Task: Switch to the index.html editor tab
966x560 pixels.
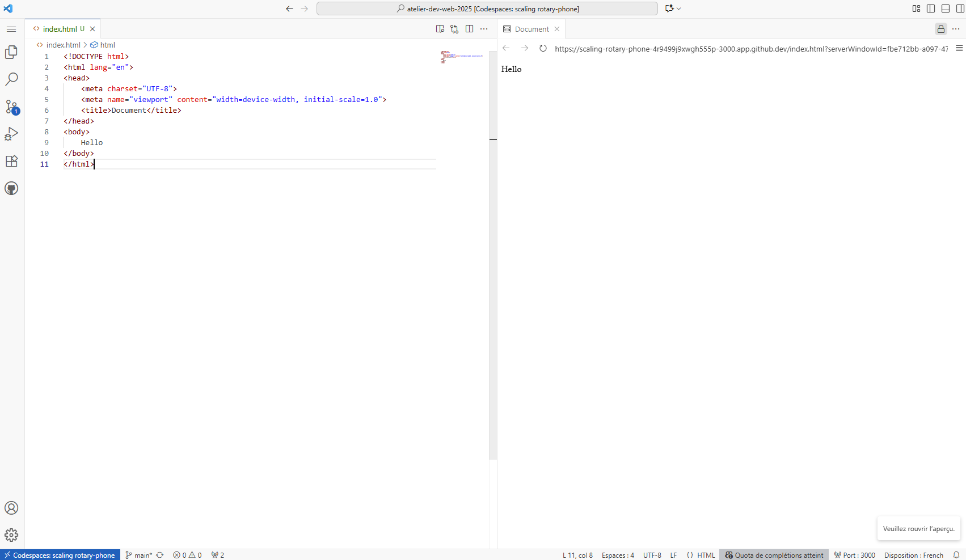Action: 60,29
